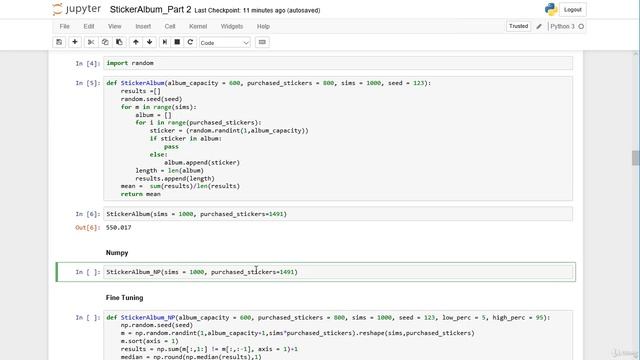Click the Python 3 kernel name
Image resolution: width=640 pixels, height=360 pixels.
(562, 27)
